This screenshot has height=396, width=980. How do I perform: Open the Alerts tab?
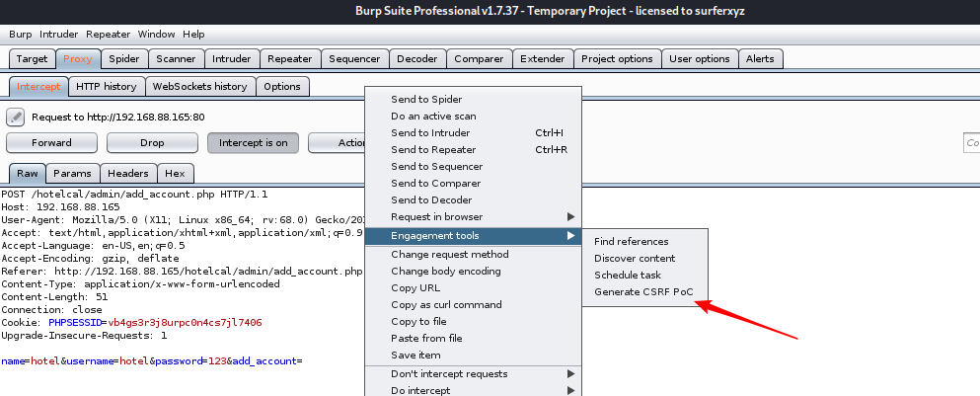pos(760,59)
